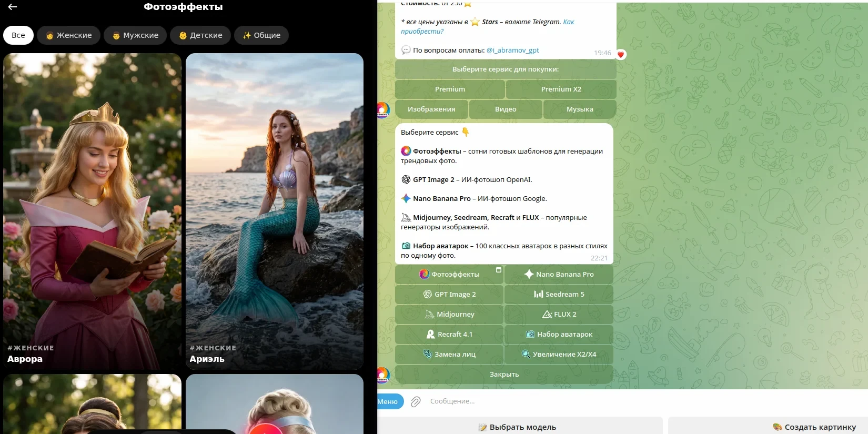The image size is (868, 434).
Task: Open the bot Меню button
Action: point(389,401)
